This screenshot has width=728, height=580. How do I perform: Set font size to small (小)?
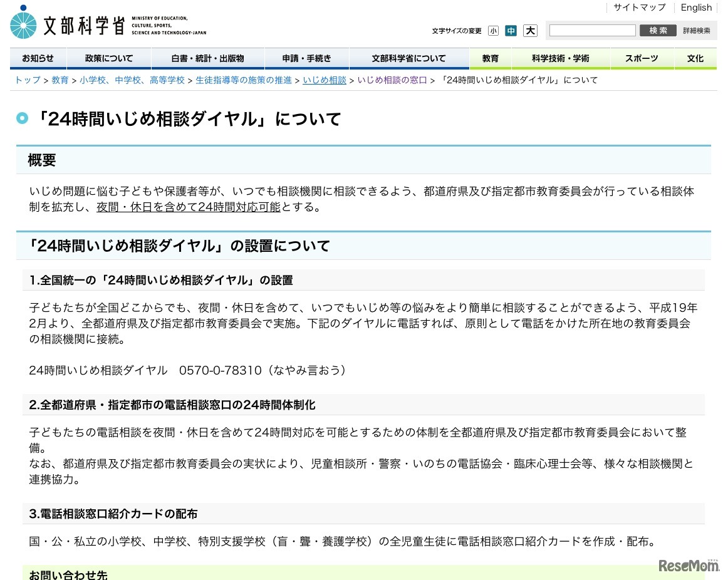(494, 31)
